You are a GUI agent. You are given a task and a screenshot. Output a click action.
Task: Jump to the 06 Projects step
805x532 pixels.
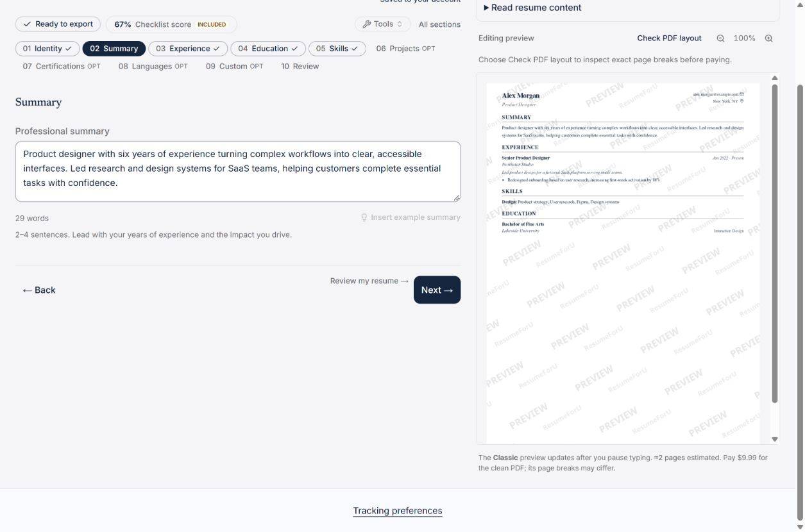pos(405,49)
